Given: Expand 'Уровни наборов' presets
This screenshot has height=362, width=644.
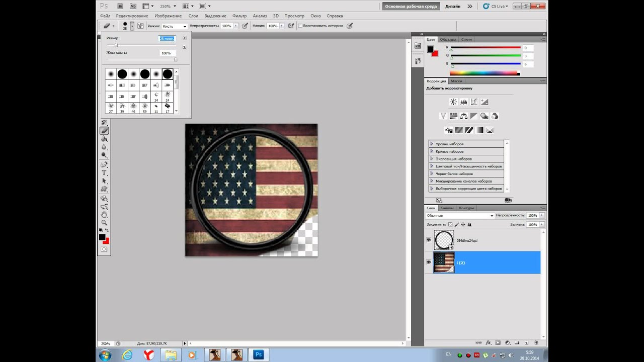Looking at the screenshot, I should click(432, 144).
